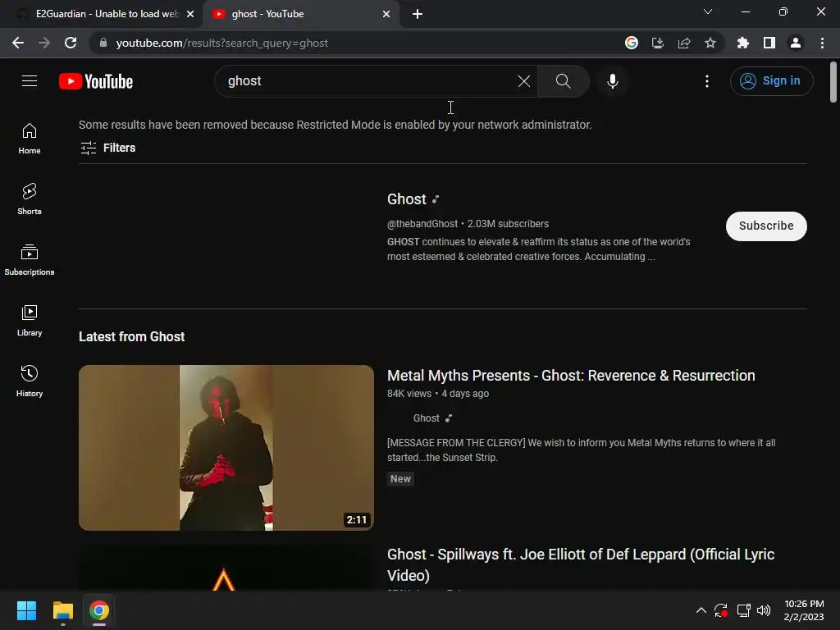The image size is (840, 630).
Task: Close the ghost - YouTube tab
Action: click(x=386, y=14)
